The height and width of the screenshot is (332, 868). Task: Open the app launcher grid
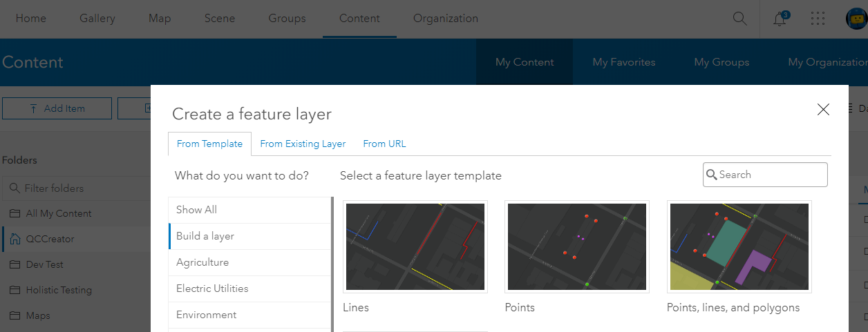tap(818, 19)
